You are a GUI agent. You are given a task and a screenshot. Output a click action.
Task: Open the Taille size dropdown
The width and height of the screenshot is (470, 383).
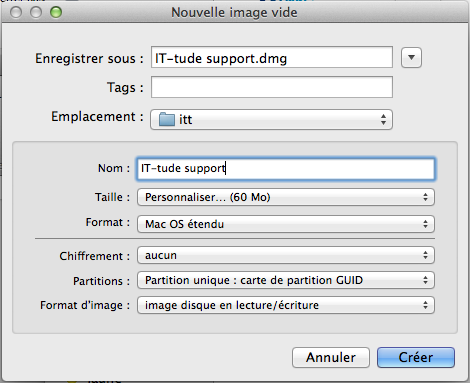tap(286, 197)
